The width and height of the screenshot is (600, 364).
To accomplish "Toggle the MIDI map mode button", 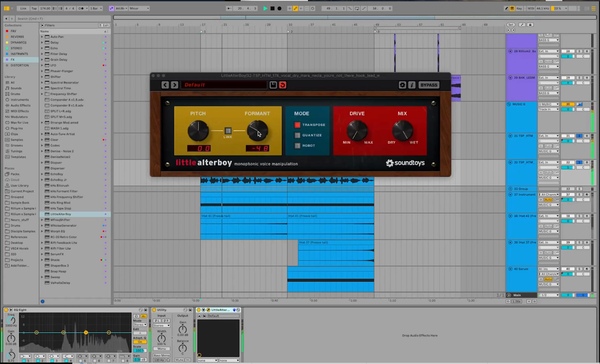I will (x=531, y=8).
